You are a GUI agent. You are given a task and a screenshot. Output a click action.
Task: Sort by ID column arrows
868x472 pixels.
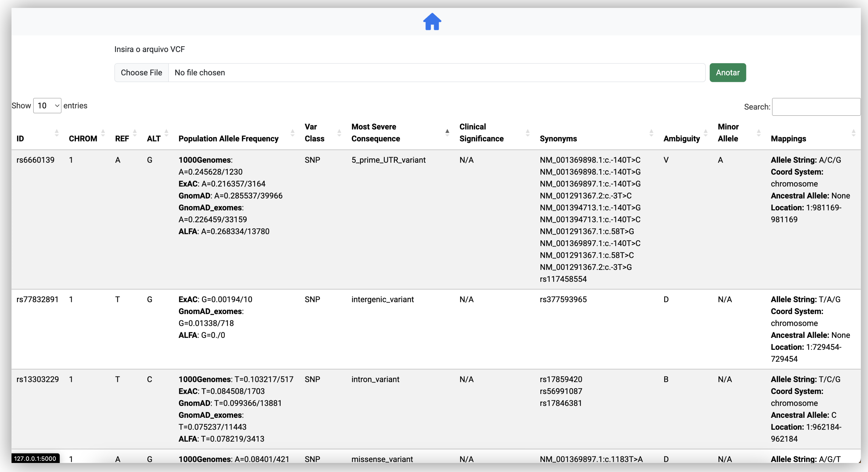click(57, 133)
